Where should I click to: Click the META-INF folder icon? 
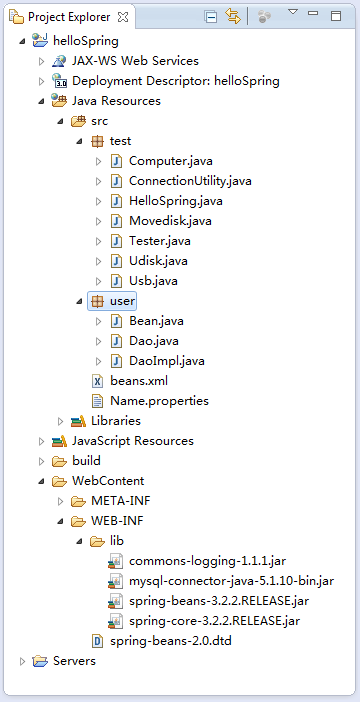coord(78,501)
